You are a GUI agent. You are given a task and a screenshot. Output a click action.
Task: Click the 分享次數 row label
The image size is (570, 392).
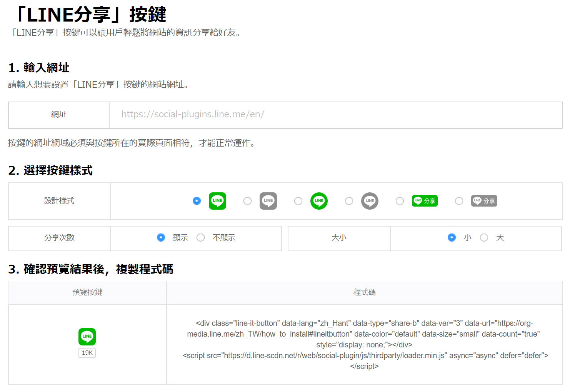point(59,238)
